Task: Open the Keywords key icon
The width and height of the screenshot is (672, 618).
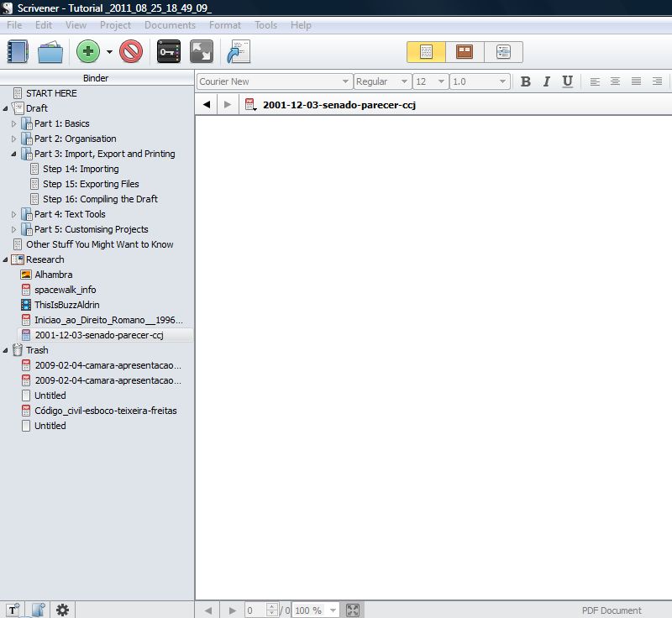Action: (169, 52)
